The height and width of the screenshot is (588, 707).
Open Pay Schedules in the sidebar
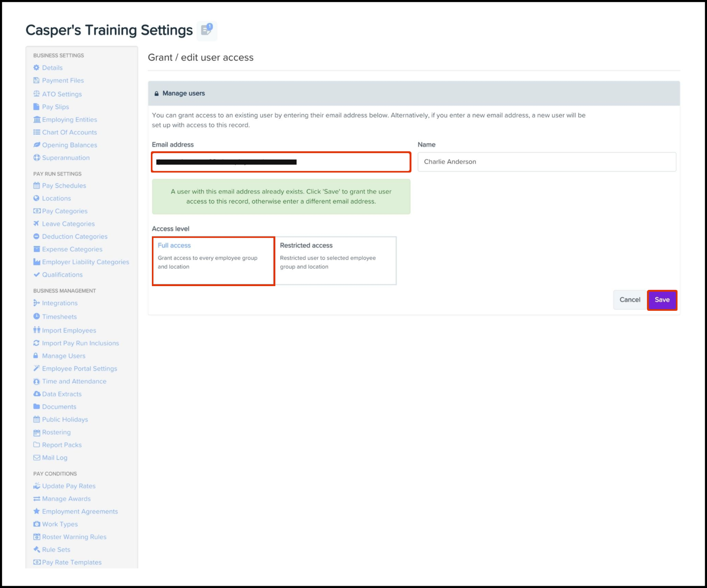[x=64, y=186]
